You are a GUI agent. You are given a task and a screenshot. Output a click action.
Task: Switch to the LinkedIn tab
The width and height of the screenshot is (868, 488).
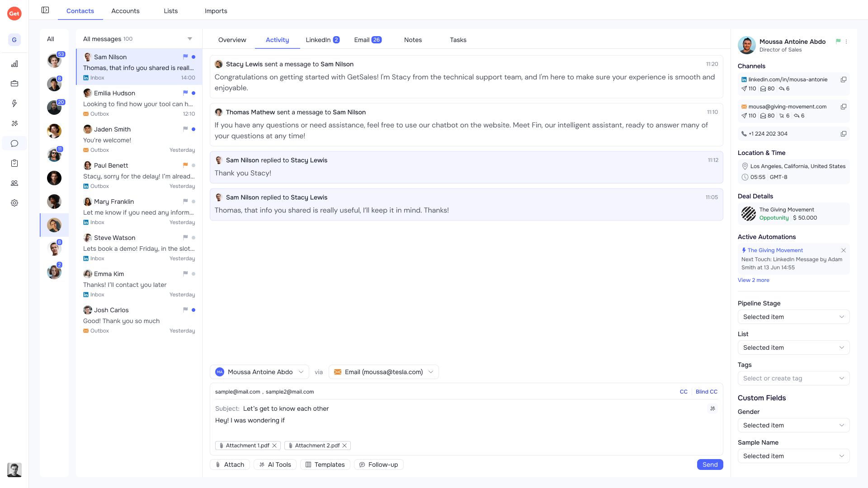pos(318,40)
